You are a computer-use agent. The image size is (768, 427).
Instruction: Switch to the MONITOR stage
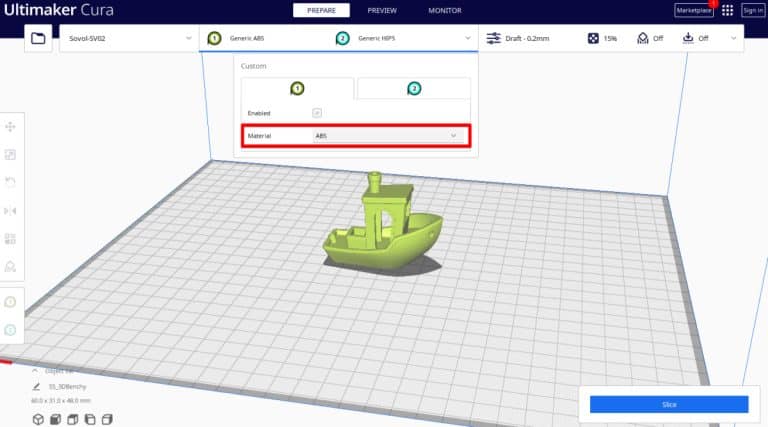[445, 10]
